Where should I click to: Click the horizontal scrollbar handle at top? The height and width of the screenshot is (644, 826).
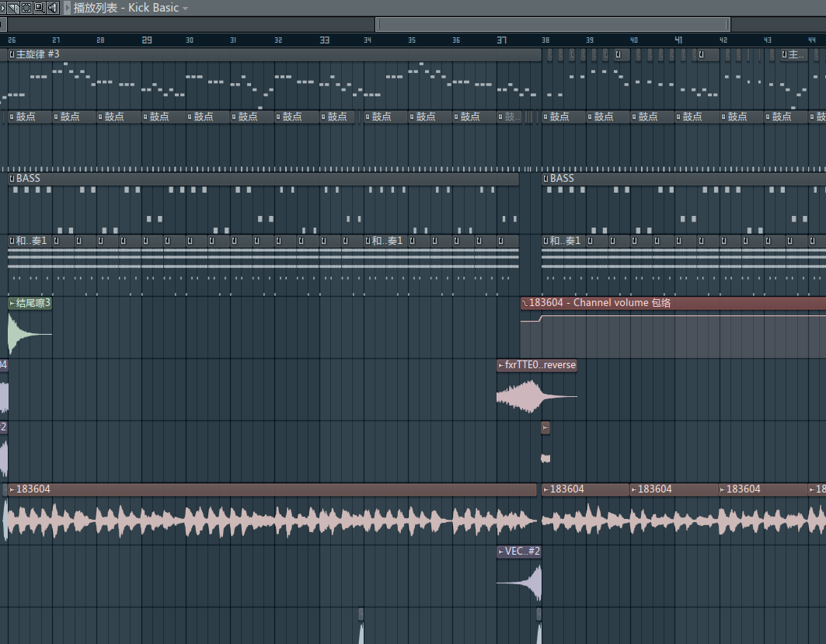coord(552,24)
